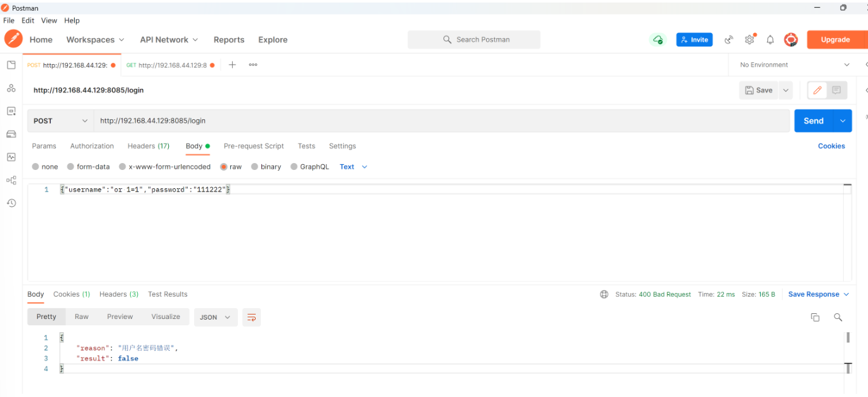The image size is (868, 397).
Task: Open the View menu
Action: click(49, 20)
